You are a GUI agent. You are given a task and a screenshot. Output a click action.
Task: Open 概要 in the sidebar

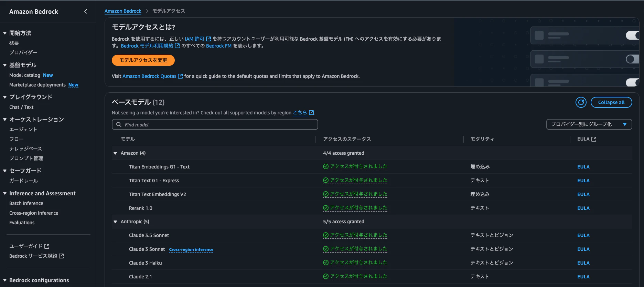[14, 43]
